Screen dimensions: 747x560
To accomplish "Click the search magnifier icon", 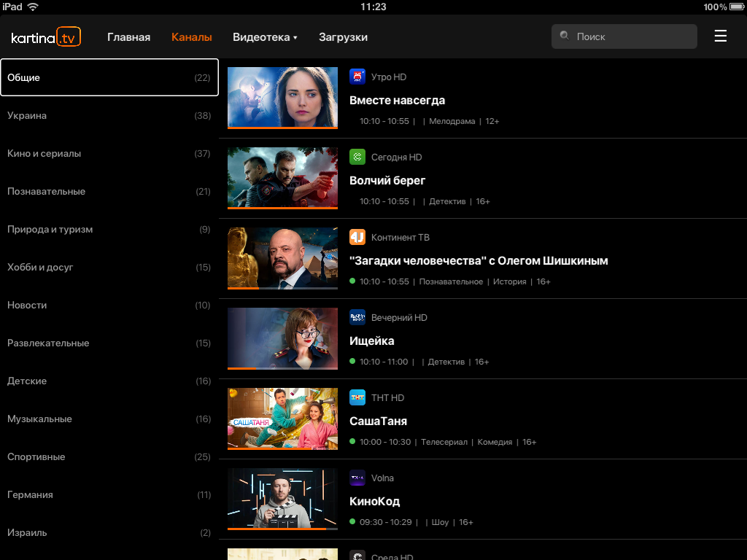I will 564,36.
